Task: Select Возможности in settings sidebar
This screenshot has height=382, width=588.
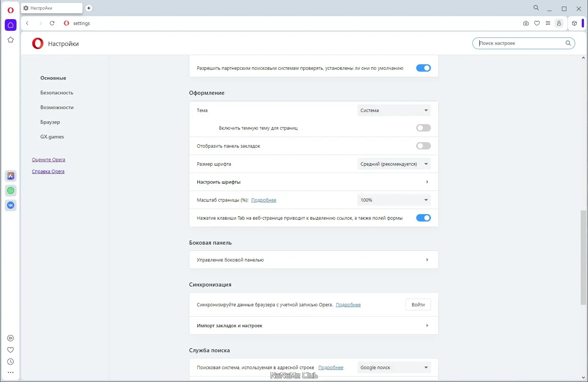Action: (57, 107)
